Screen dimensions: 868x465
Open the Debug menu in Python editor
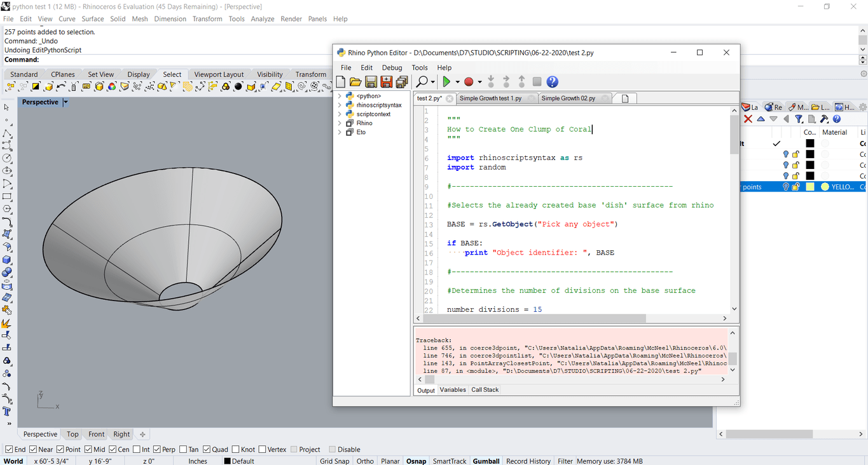pyautogui.click(x=392, y=68)
